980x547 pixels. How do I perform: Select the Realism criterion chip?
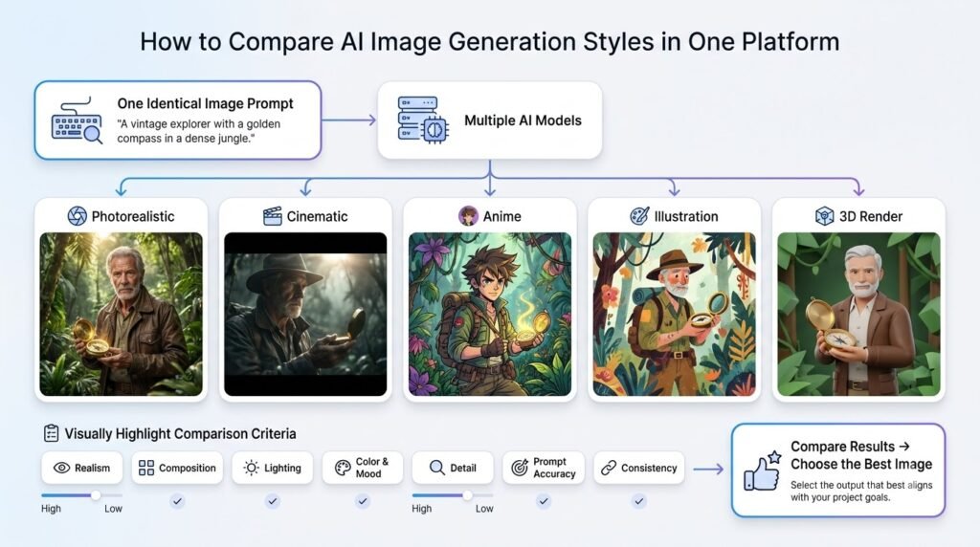click(x=80, y=468)
